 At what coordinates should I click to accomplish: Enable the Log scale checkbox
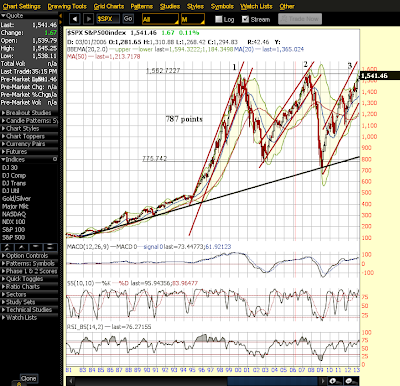click(x=219, y=19)
